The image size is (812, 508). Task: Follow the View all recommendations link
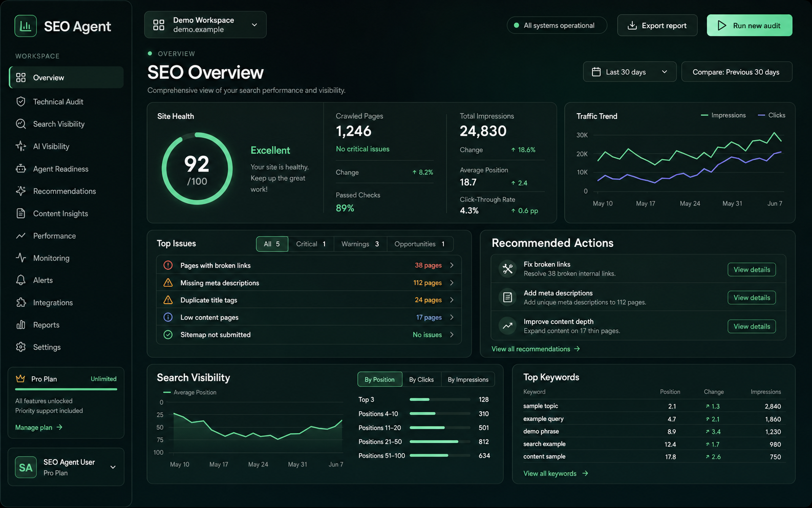point(536,349)
